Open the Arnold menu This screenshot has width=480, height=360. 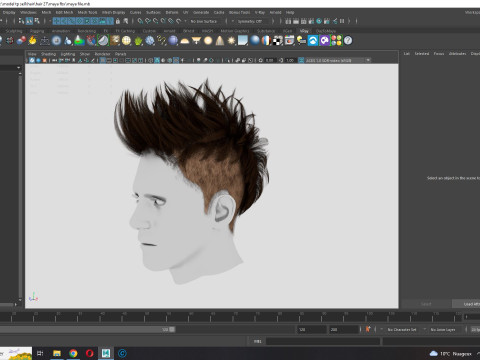click(275, 12)
